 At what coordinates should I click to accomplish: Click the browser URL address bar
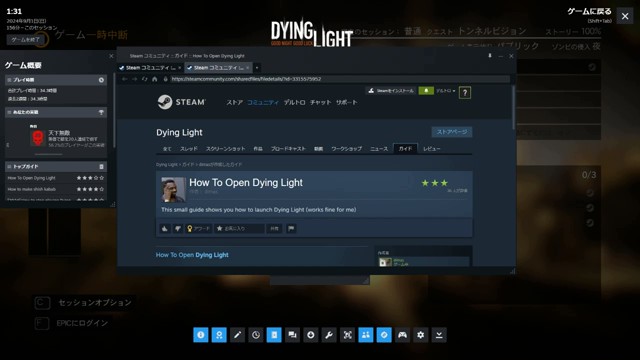tap(340, 79)
